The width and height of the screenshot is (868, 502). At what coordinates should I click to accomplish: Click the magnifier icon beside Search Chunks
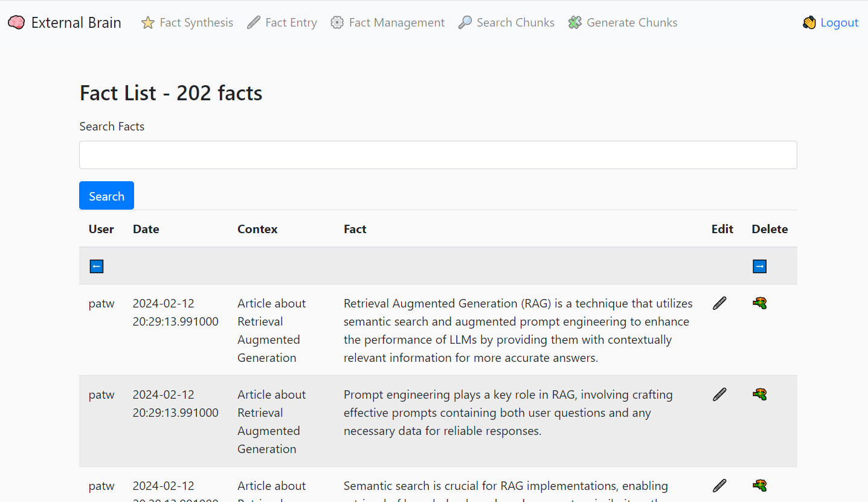[465, 23]
